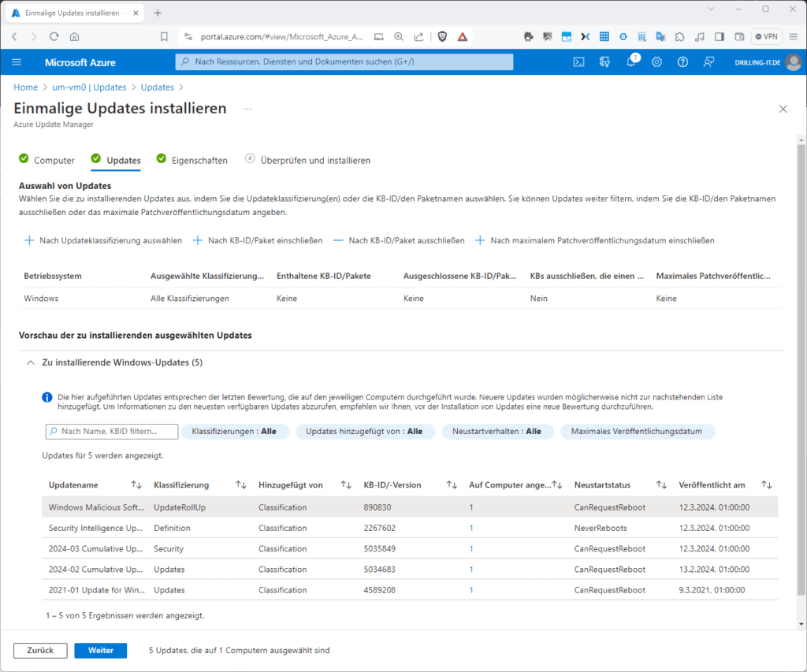807x672 pixels.
Task: Collapse Zu installierende Windows-Updates section
Action: [31, 362]
